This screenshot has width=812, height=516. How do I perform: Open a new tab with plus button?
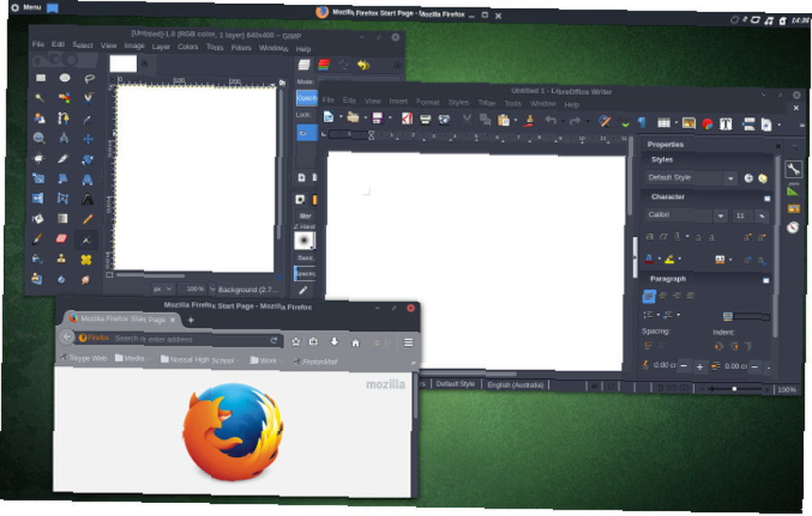pos(191,320)
